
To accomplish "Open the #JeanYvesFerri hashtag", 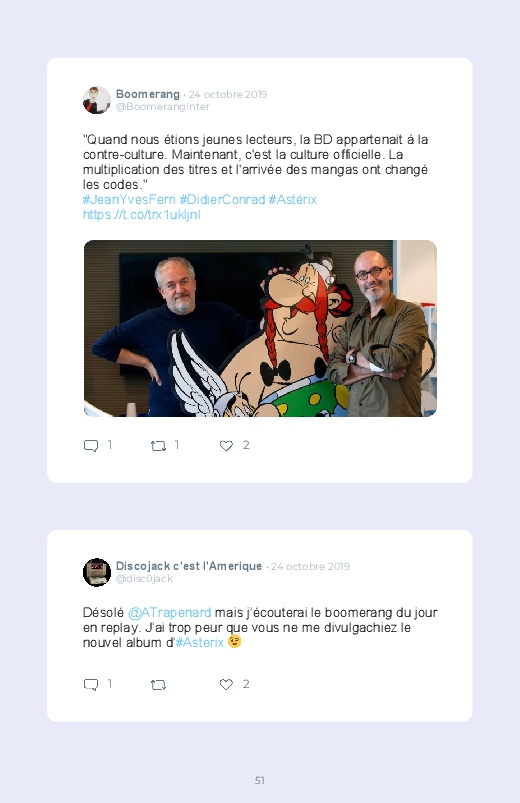I will click(129, 199).
